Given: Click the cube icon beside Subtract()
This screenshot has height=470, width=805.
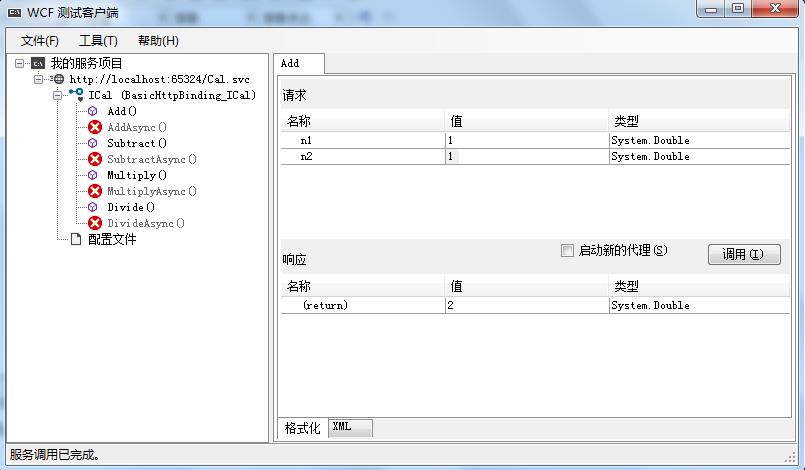Looking at the screenshot, I should pos(92,143).
